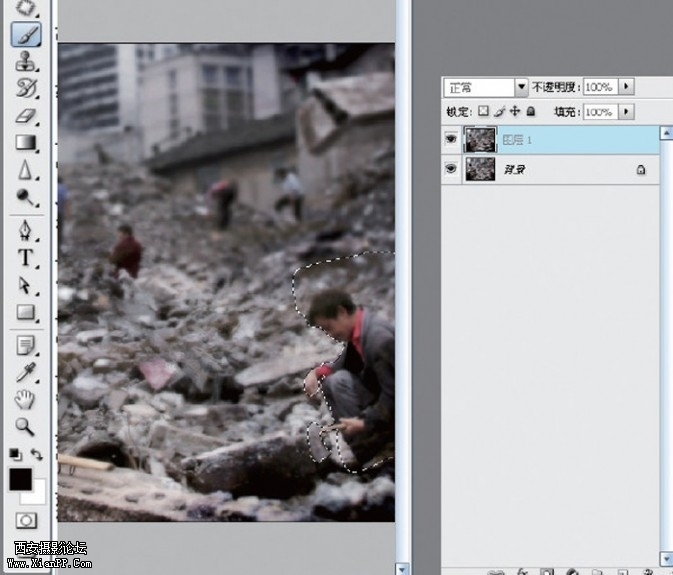Toggle Quick Mask mode button
673x575 pixels.
[x=26, y=520]
